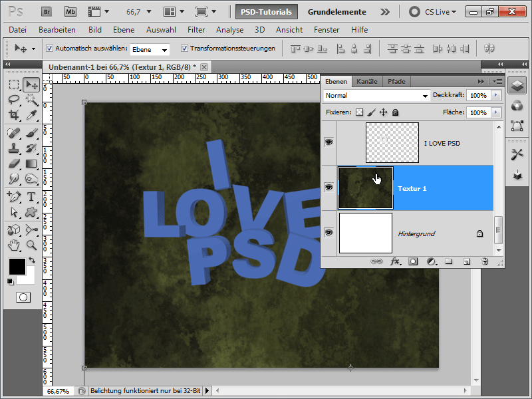
Task: Select the Rectangular Marquee tool
Action: (14, 84)
